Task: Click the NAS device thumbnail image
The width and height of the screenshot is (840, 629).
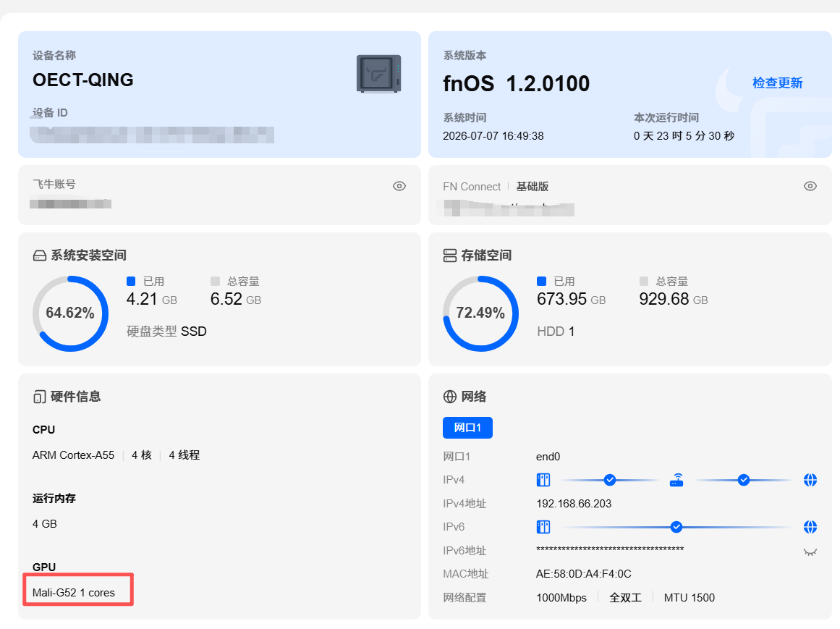Action: pos(378,73)
